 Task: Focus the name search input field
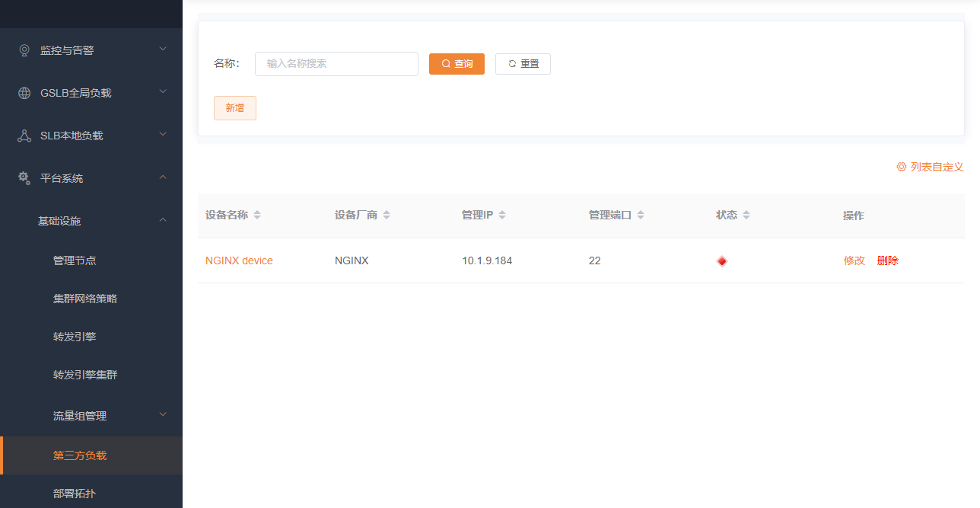[336, 64]
